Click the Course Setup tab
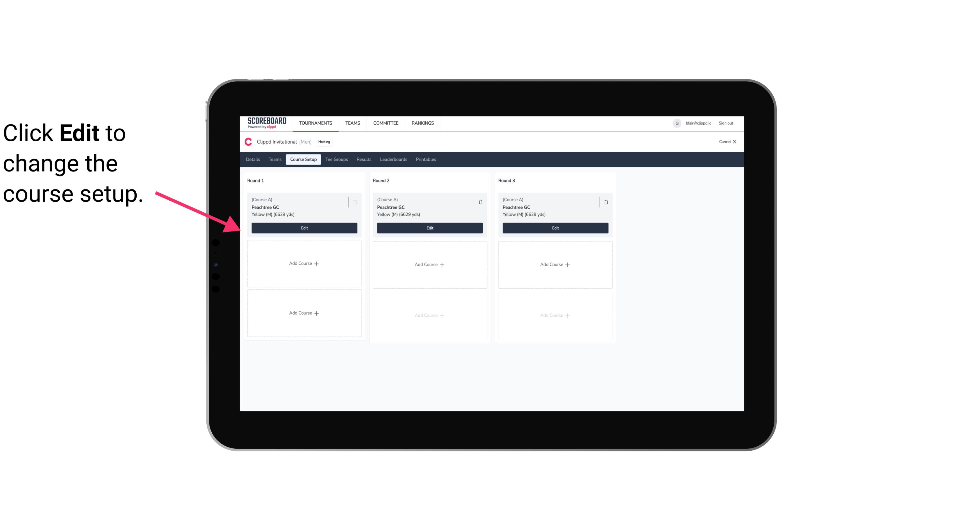This screenshot has height=527, width=980. pyautogui.click(x=303, y=160)
